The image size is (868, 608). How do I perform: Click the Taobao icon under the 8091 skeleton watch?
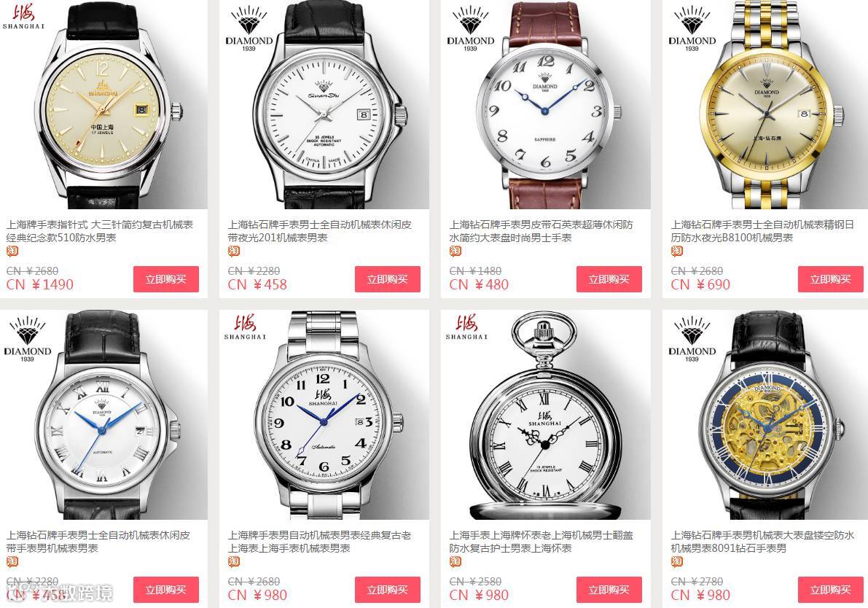[x=676, y=562]
